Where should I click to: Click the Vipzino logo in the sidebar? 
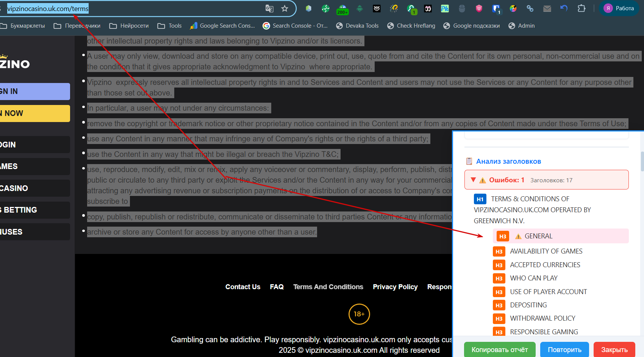point(15,62)
